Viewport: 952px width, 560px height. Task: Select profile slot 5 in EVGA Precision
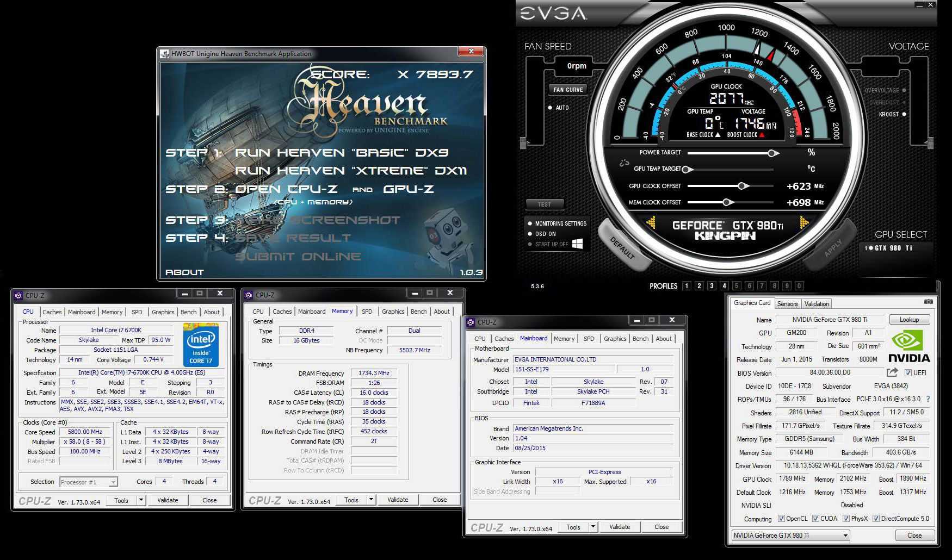737,286
